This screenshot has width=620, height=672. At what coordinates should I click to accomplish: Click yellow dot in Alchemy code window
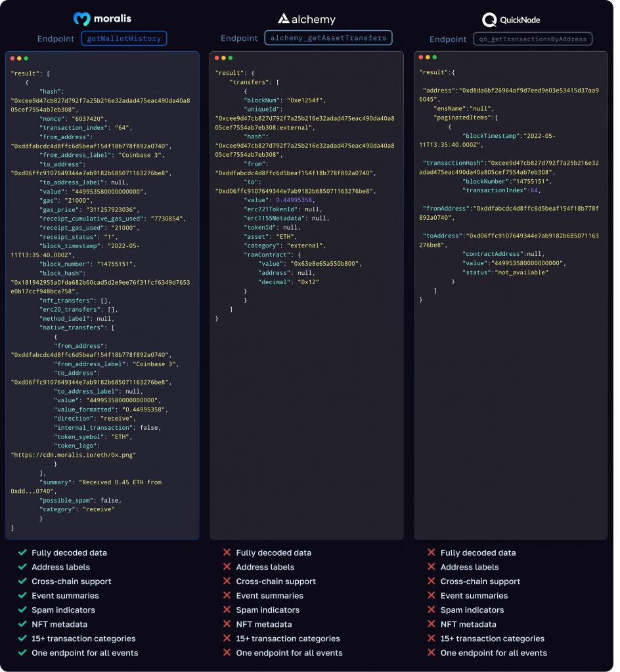point(224,58)
